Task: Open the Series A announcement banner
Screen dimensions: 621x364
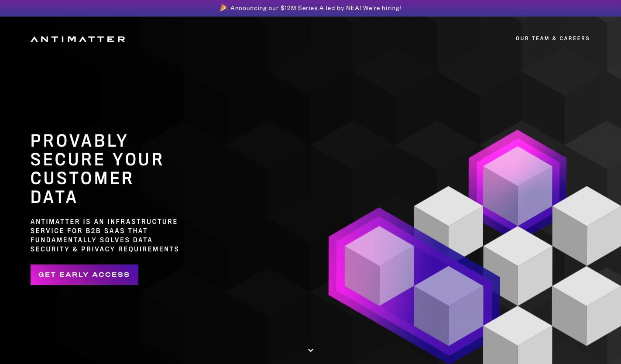Action: click(310, 8)
